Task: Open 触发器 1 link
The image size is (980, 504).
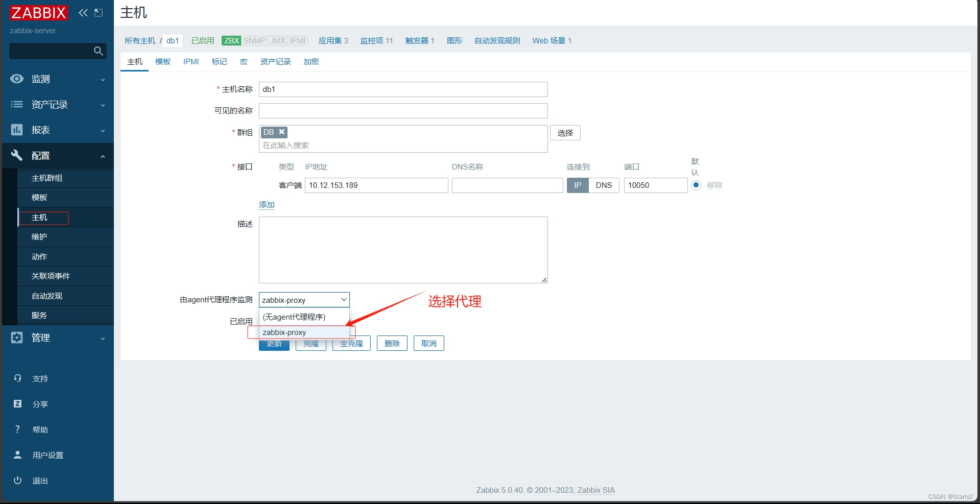Action: [420, 41]
